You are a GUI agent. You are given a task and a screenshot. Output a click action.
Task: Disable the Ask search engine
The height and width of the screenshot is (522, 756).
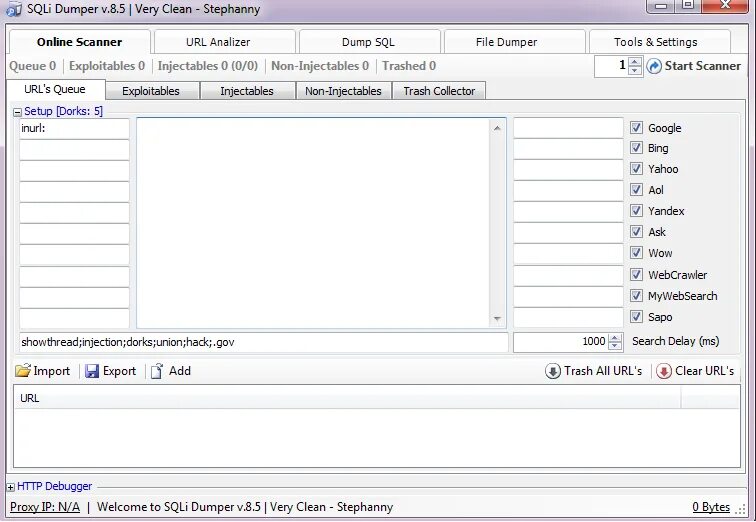click(x=636, y=231)
